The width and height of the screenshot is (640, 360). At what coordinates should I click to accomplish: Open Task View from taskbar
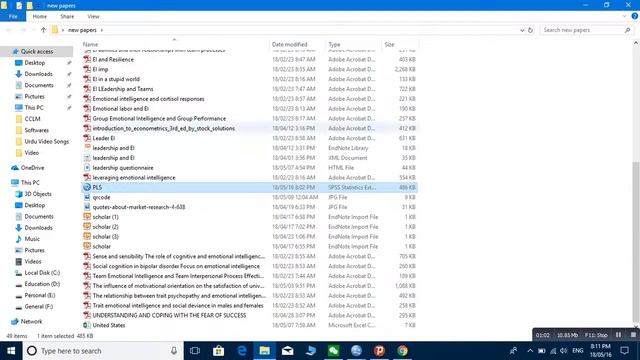[195, 351]
